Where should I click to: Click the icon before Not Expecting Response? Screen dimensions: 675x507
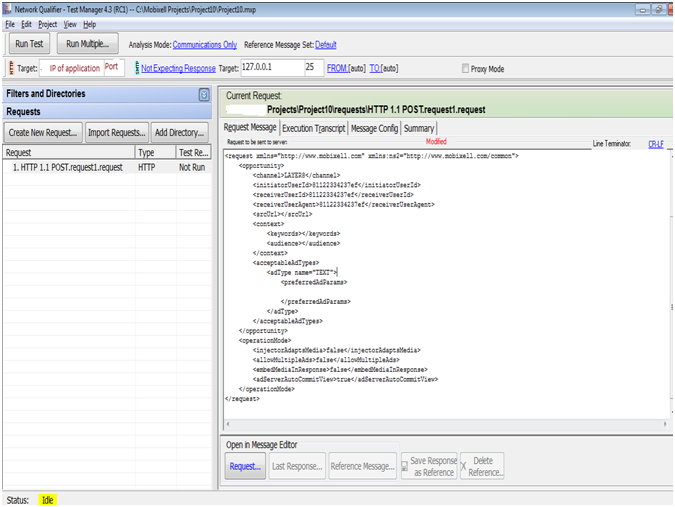click(x=135, y=68)
